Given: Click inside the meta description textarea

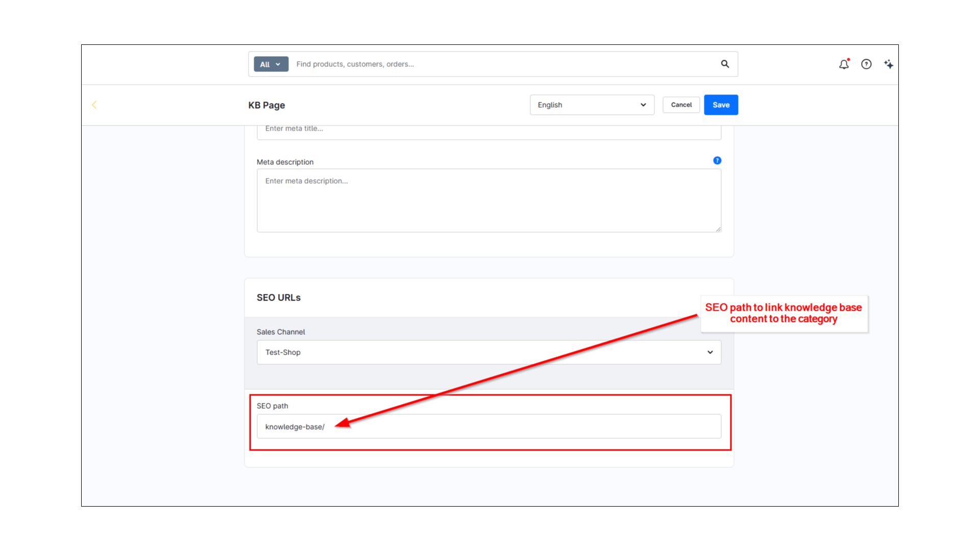Looking at the screenshot, I should pyautogui.click(x=488, y=201).
